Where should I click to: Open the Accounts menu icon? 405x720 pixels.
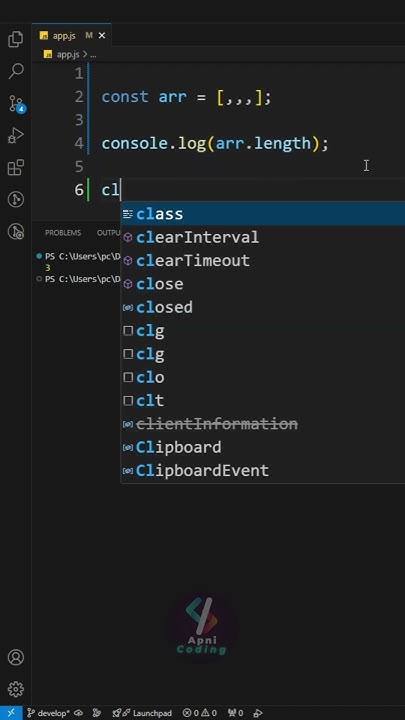click(x=16, y=658)
